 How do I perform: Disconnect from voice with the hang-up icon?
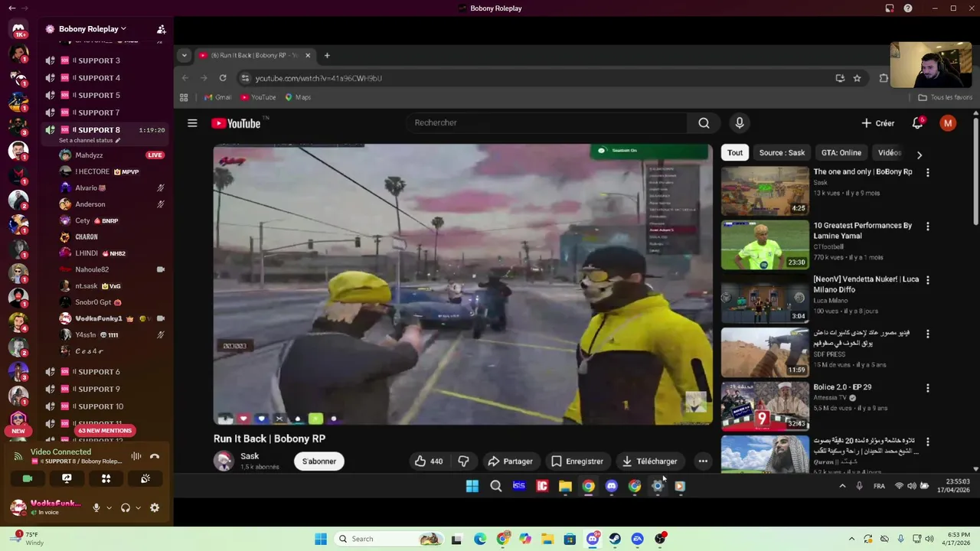[155, 456]
